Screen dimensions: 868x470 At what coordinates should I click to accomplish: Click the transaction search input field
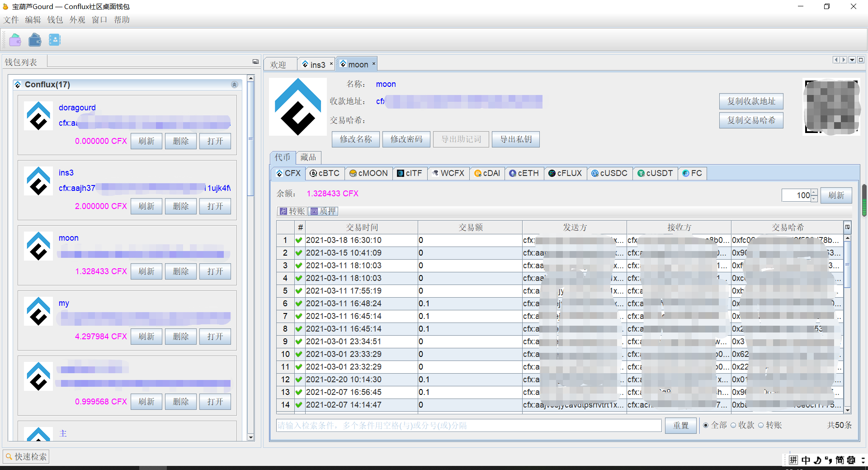click(x=469, y=426)
